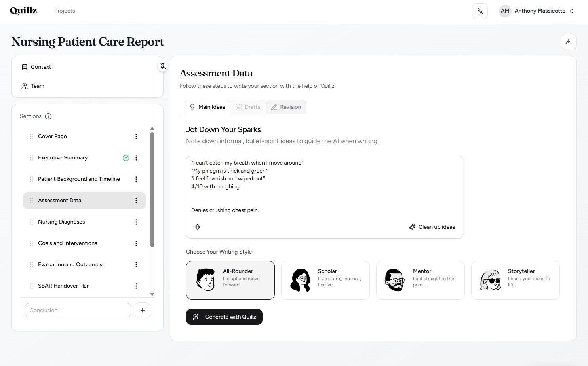Switch to the Drafts tab

pyautogui.click(x=248, y=107)
